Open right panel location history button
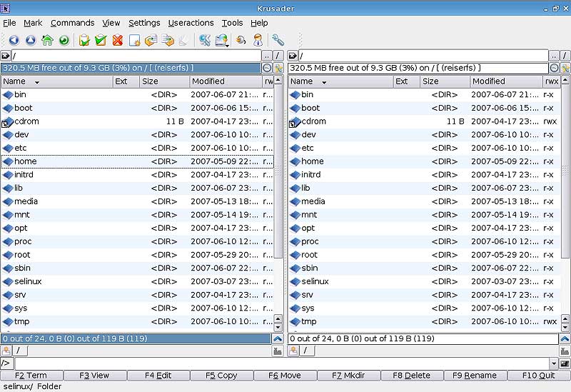This screenshot has width=571, height=392. point(293,56)
